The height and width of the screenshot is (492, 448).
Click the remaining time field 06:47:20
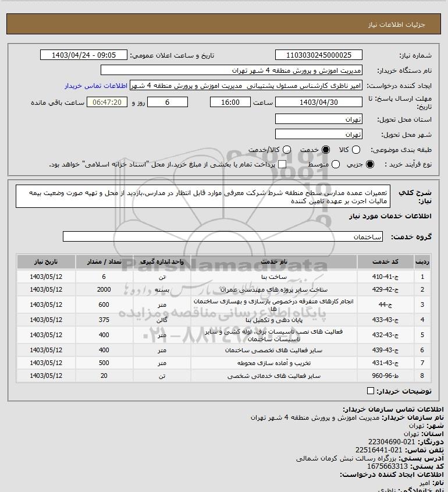[107, 102]
